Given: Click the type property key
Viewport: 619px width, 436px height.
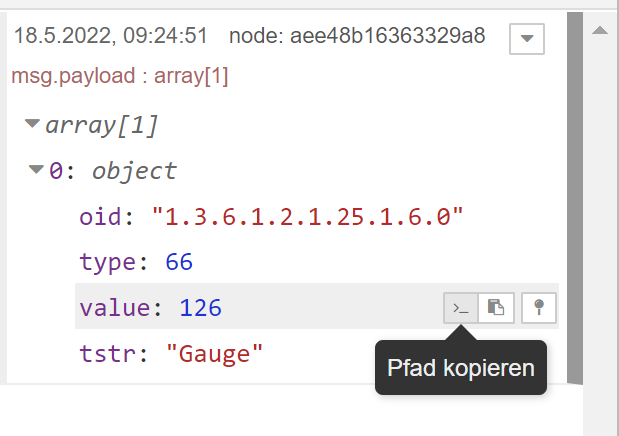Looking at the screenshot, I should [107, 262].
